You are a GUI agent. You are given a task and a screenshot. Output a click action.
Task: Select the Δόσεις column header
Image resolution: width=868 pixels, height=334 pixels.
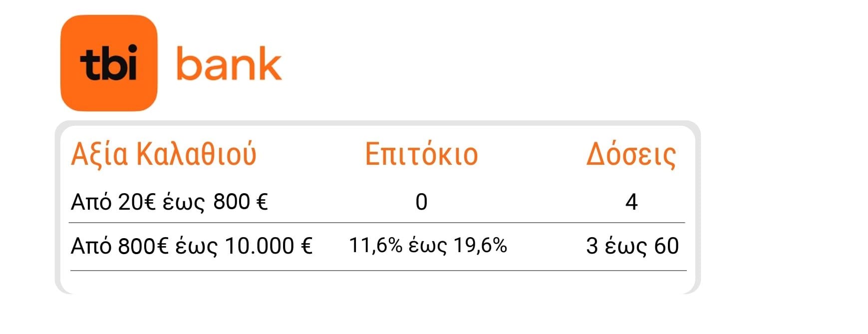point(631,155)
